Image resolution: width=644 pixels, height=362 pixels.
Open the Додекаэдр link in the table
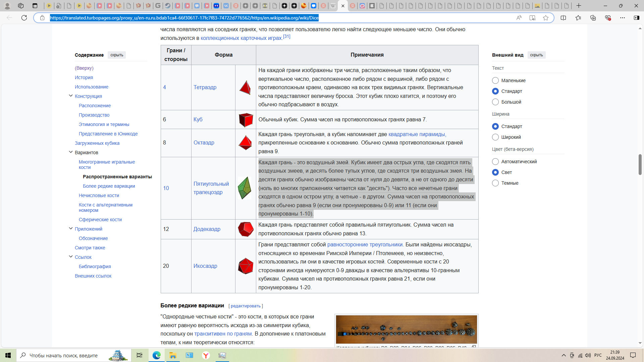[x=207, y=229]
